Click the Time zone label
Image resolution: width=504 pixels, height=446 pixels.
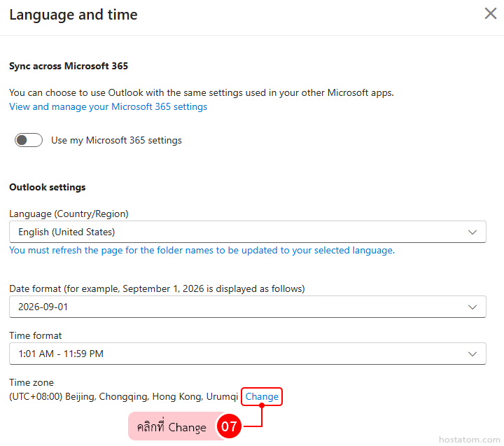pyautogui.click(x=31, y=382)
